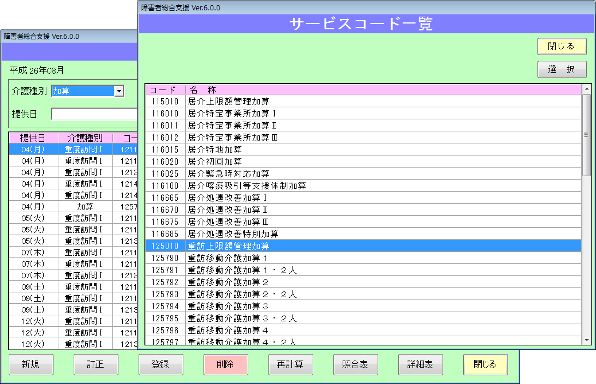Click the code list scrollbar thumb
This screenshot has height=384, width=596.
[586, 135]
